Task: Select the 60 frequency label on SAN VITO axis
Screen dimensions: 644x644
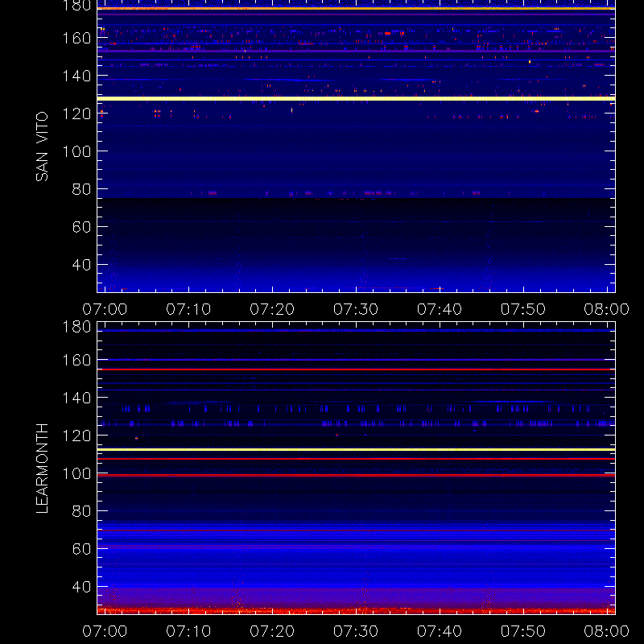Action: coord(81,227)
